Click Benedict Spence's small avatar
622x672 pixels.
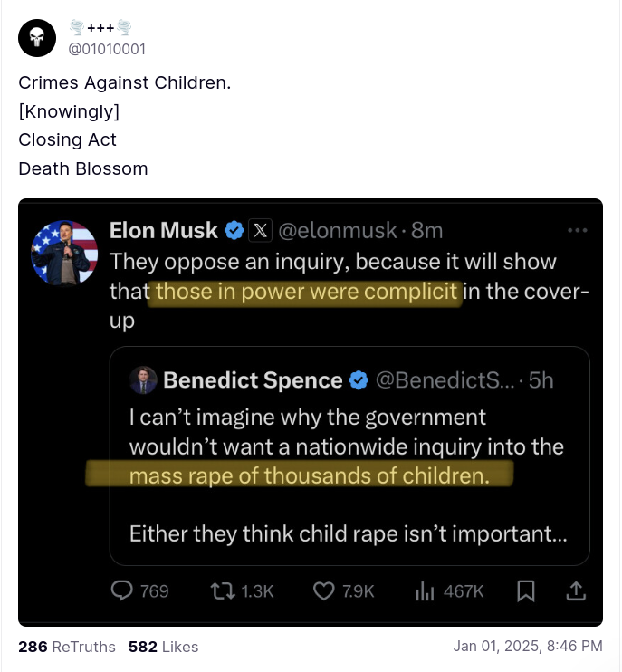click(143, 379)
